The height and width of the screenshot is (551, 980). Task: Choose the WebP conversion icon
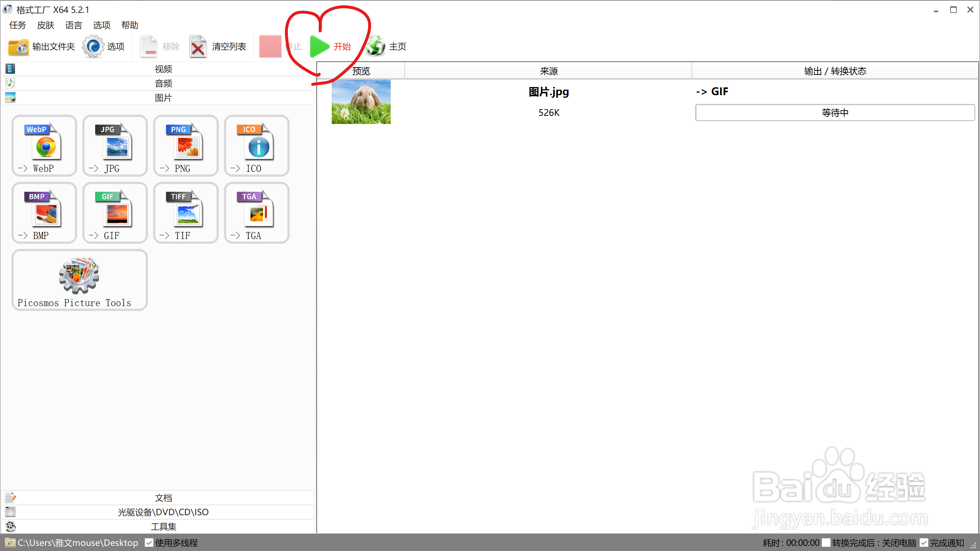(x=44, y=146)
